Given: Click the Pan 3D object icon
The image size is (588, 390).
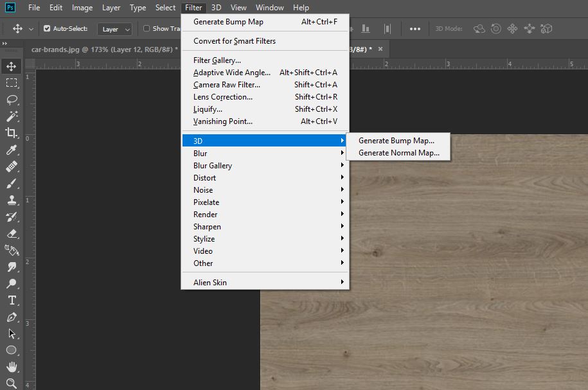Looking at the screenshot, I should (x=512, y=29).
